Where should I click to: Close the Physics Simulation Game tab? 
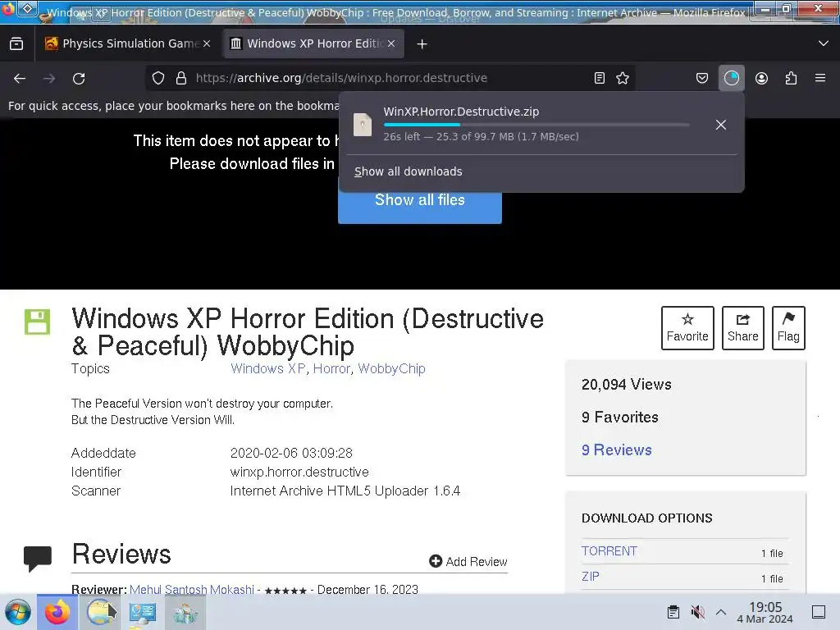pos(207,43)
